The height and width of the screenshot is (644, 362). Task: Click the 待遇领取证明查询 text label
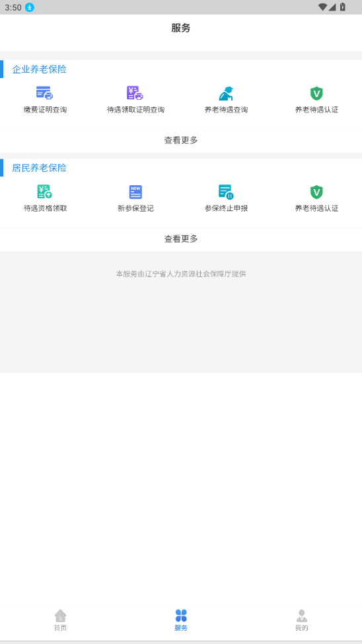[x=136, y=110]
